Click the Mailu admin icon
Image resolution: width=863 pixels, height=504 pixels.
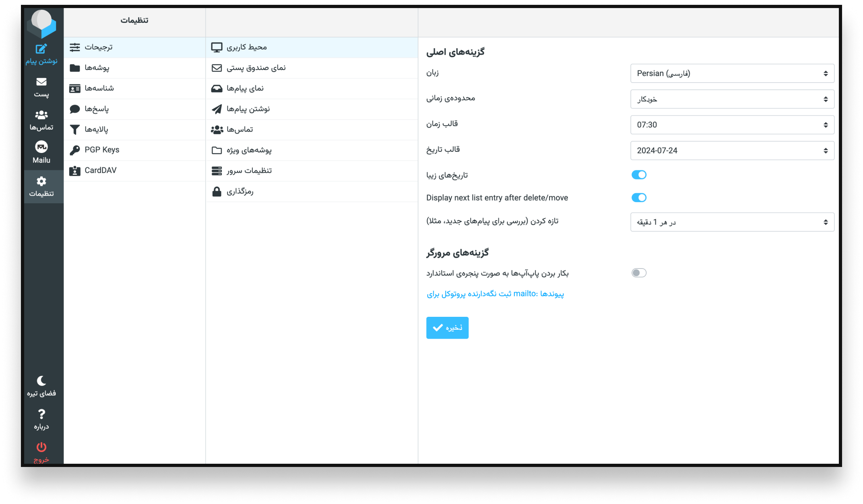[x=41, y=147]
